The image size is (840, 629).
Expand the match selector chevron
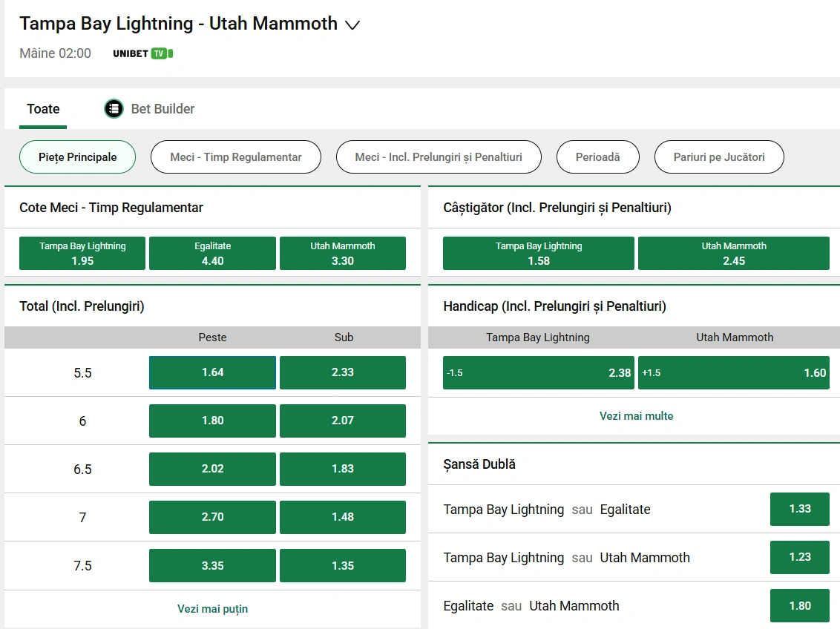point(352,25)
